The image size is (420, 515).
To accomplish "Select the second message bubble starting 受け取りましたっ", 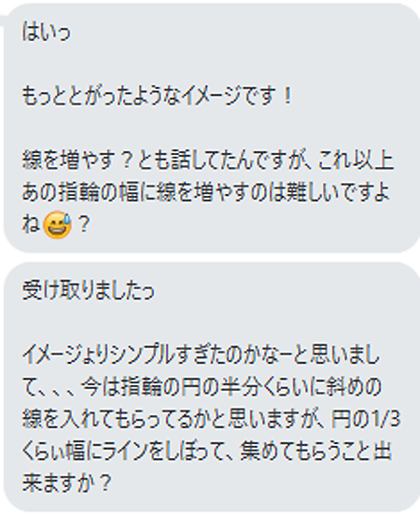I will [x=212, y=387].
